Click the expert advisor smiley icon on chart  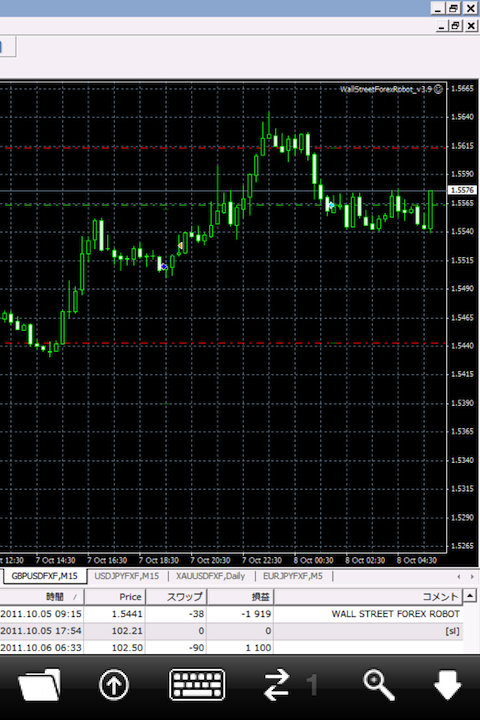click(439, 89)
